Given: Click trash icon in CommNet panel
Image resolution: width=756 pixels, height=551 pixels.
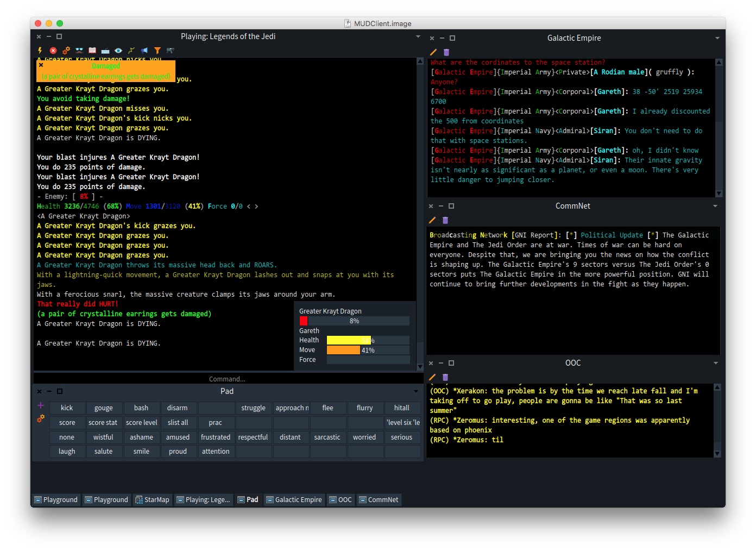Looking at the screenshot, I should [x=445, y=220].
